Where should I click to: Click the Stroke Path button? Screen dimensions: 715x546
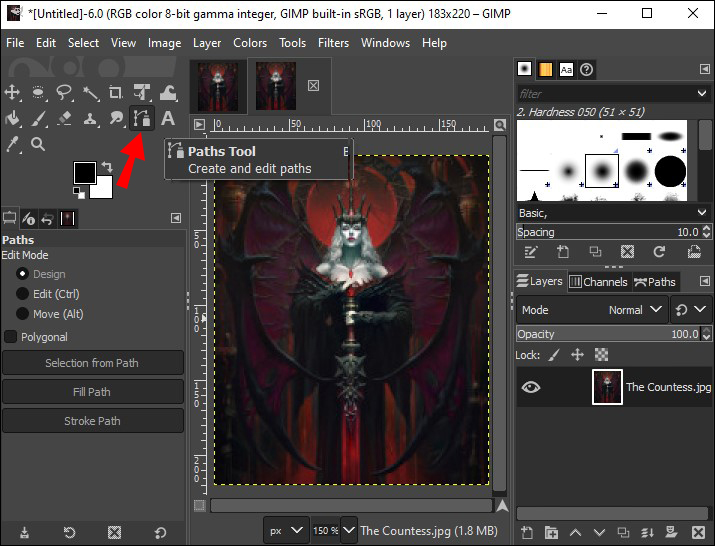tap(92, 421)
